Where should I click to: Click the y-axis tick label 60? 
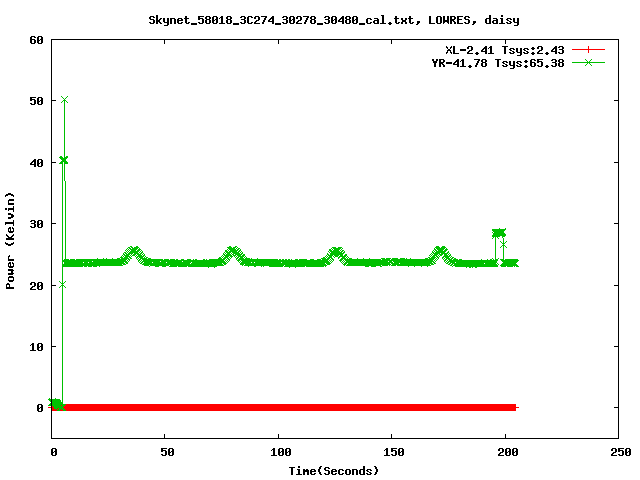36,40
